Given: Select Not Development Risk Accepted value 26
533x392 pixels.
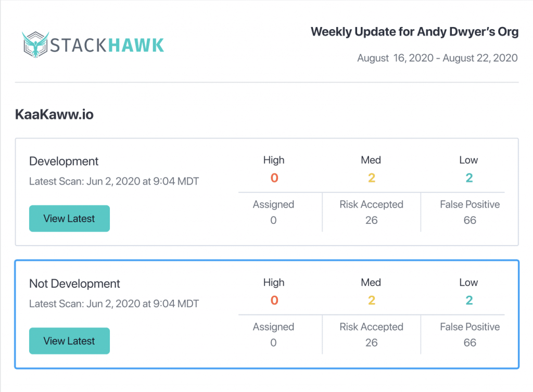Looking at the screenshot, I should [x=372, y=343].
